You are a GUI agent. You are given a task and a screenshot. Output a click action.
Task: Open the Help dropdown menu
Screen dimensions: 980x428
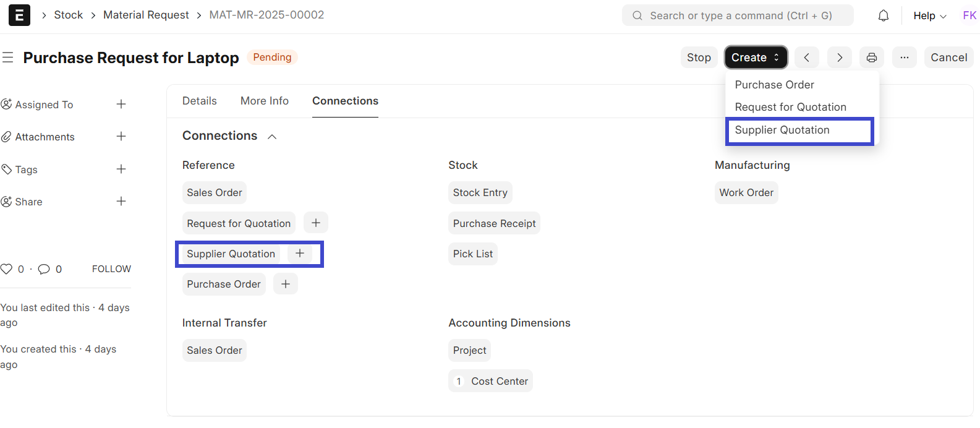(929, 15)
